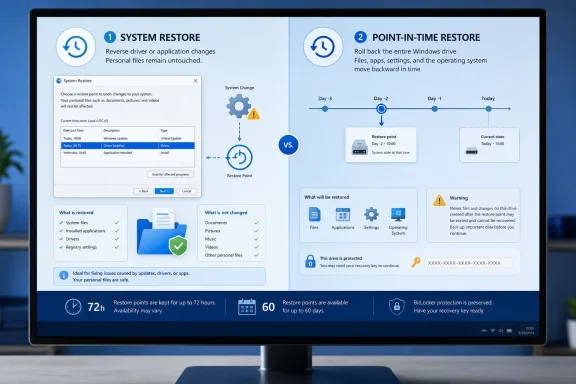The height and width of the screenshot is (384, 576).
Task: Click the Operating System monitor icon
Action: (x=398, y=214)
